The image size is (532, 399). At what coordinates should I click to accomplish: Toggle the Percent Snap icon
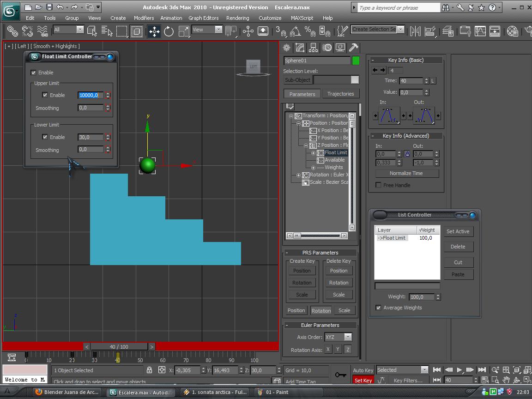(x=310, y=31)
